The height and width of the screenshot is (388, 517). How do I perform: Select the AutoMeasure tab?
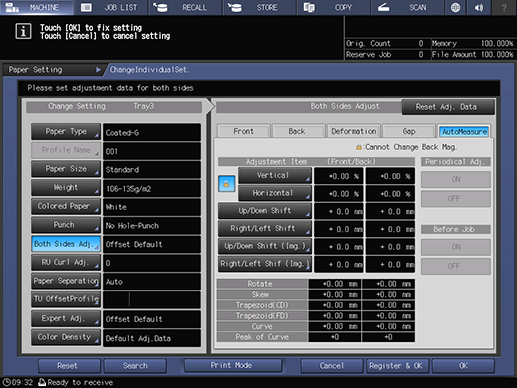[464, 132]
